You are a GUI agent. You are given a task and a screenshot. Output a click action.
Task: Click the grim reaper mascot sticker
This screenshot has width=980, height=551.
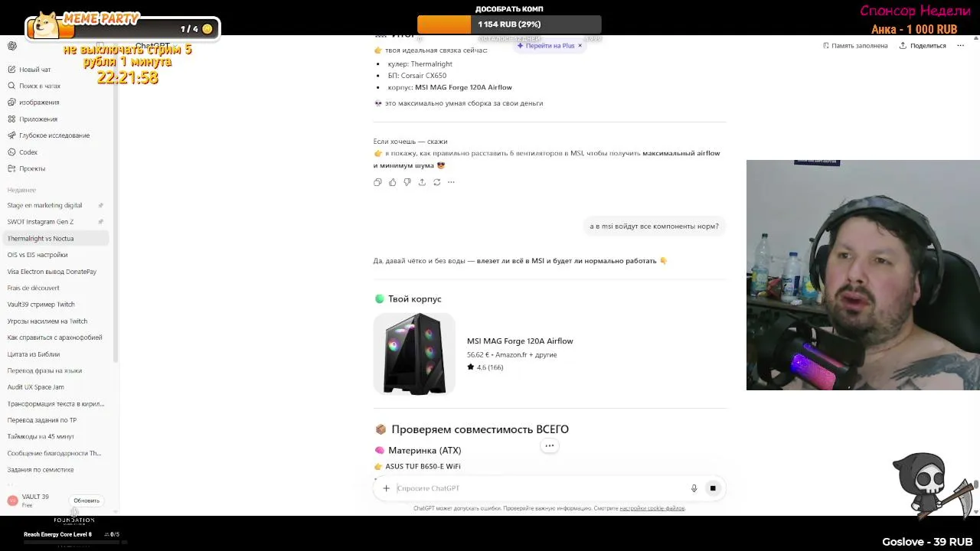(x=934, y=484)
